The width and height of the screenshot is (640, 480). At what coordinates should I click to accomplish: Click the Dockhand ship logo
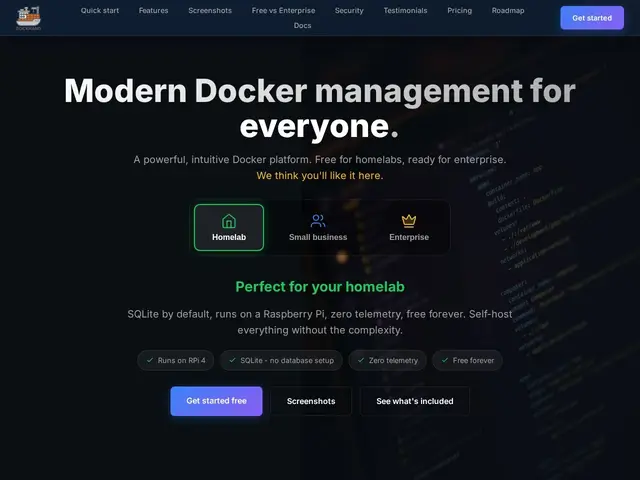click(28, 18)
